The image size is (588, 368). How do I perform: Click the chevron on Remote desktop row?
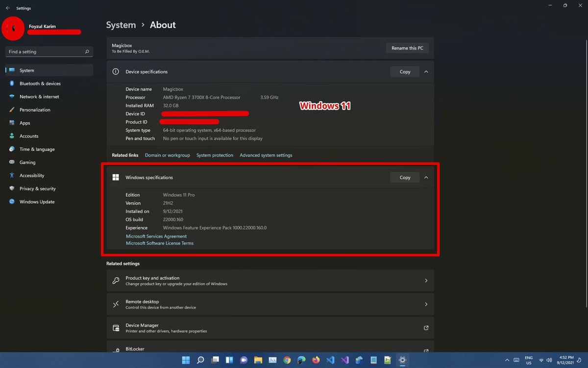(426, 304)
